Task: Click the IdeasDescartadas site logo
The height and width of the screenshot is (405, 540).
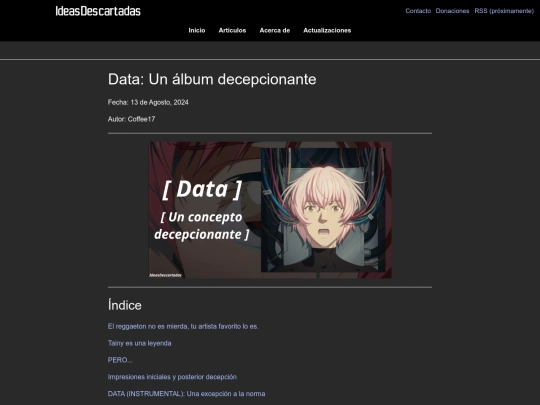Action: click(98, 11)
